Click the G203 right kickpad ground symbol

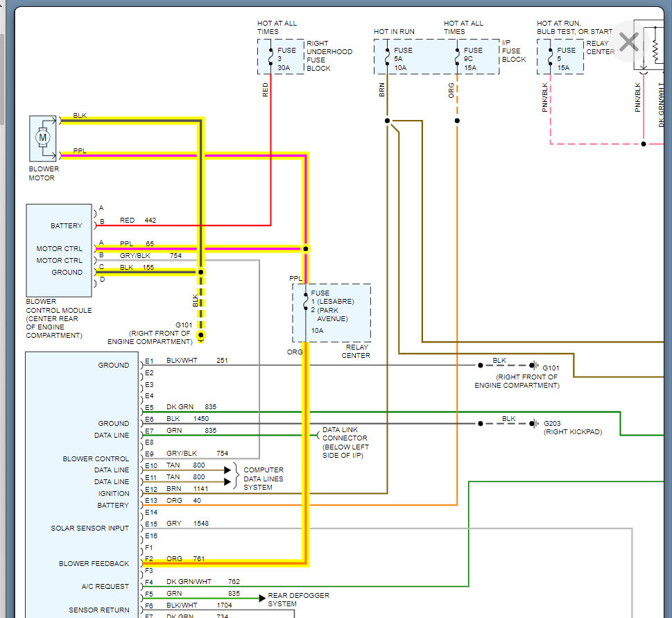(x=535, y=423)
